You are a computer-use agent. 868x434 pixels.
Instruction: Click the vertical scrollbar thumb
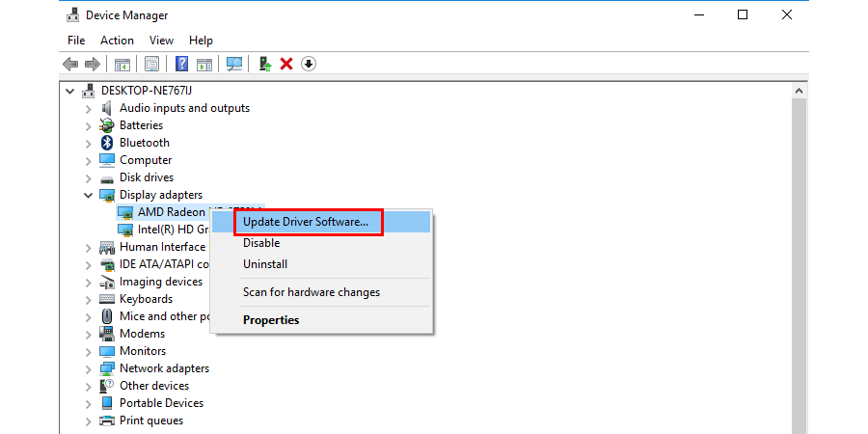799,266
